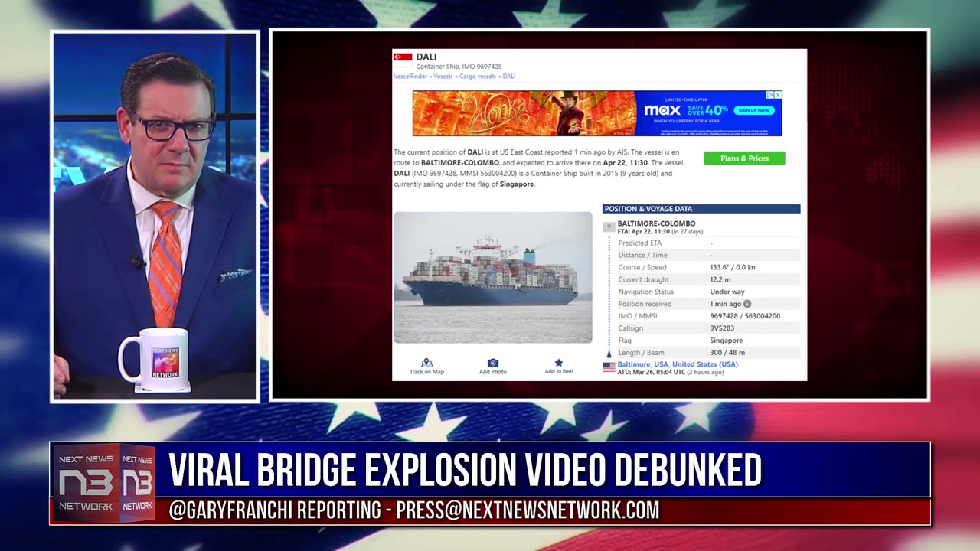Click the '133.6° / 0.0 kn' value
The image size is (980, 551).
tap(732, 267)
